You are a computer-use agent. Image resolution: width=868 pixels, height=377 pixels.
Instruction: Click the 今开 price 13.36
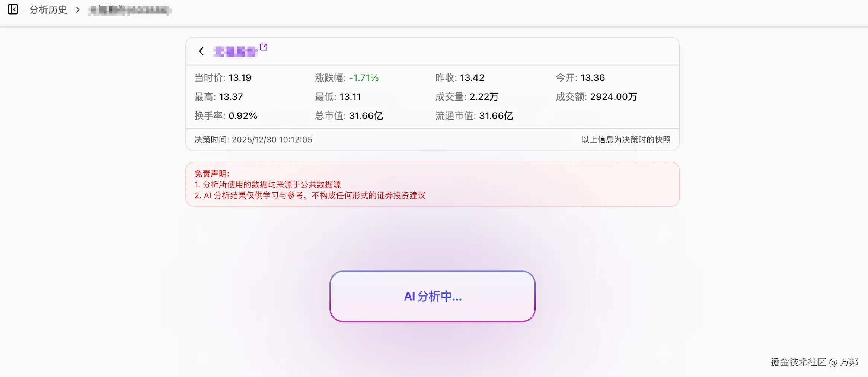click(592, 77)
